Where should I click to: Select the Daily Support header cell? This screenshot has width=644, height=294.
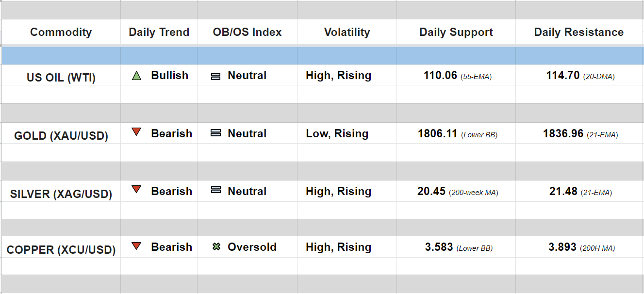tap(456, 33)
